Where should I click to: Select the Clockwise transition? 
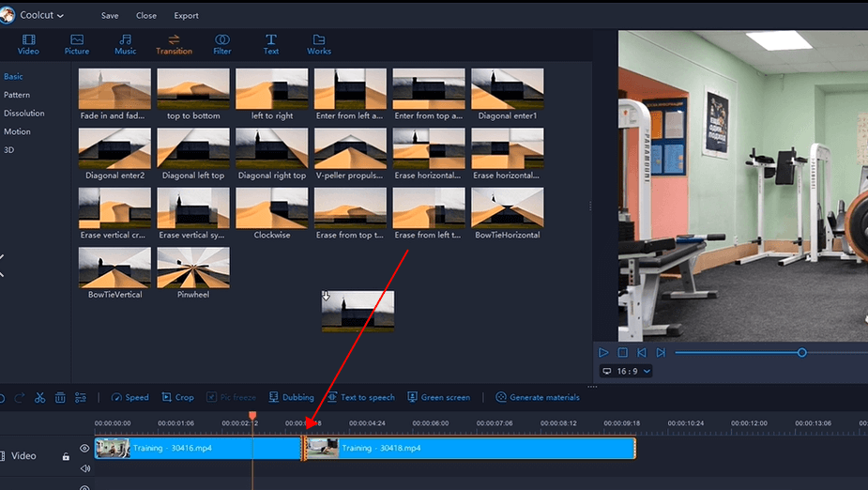pos(272,214)
